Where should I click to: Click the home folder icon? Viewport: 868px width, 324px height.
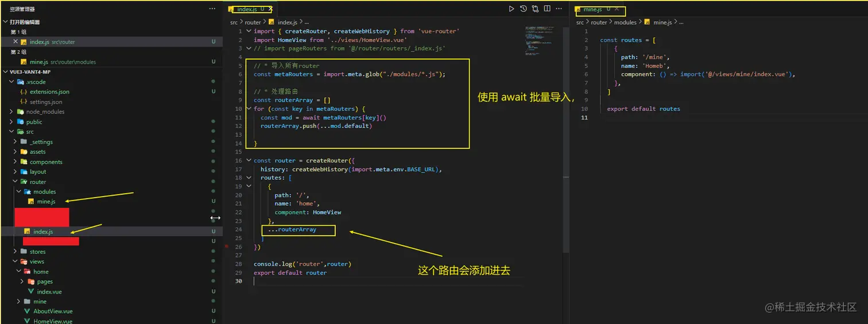[x=28, y=272]
